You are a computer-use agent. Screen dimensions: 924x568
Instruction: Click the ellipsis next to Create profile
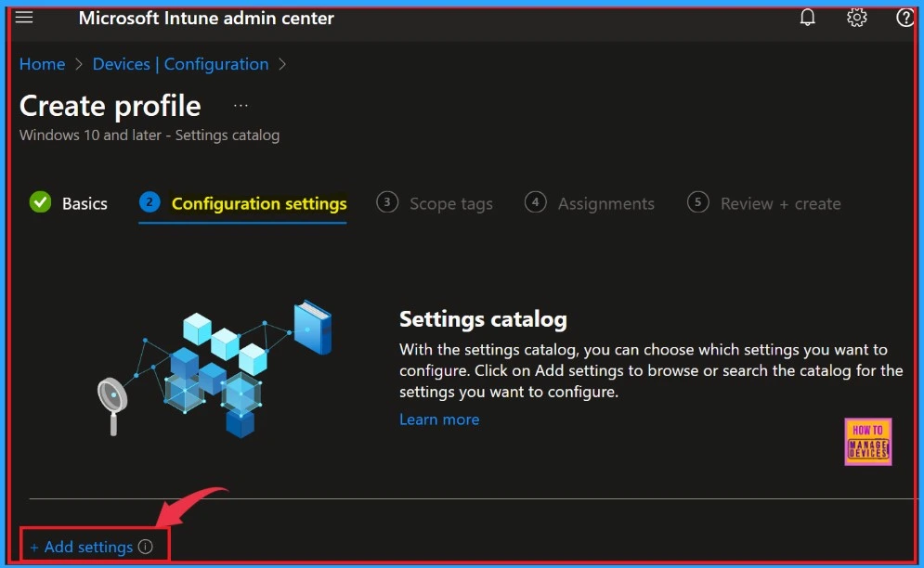[241, 106]
